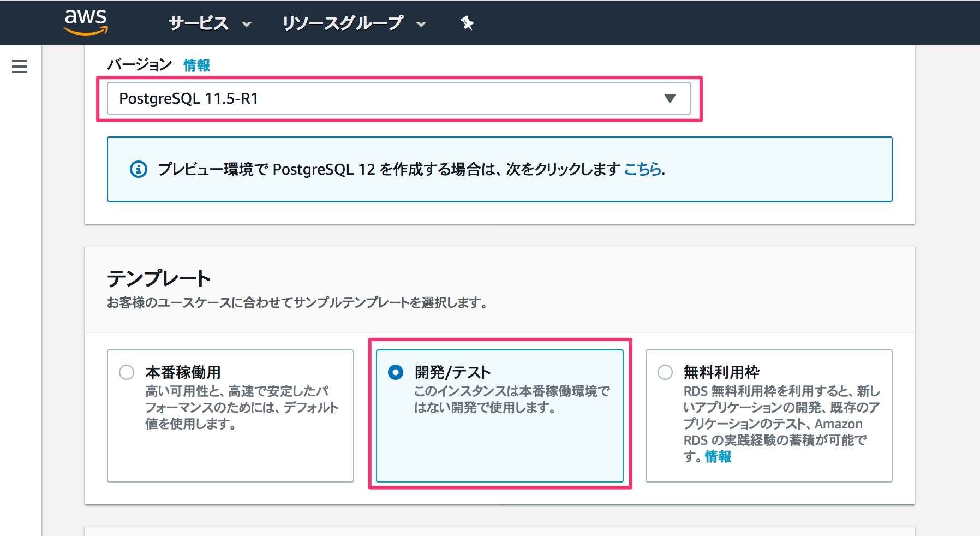
Task: Follow the こちら link for PostgreSQL 12 preview
Action: point(642,169)
